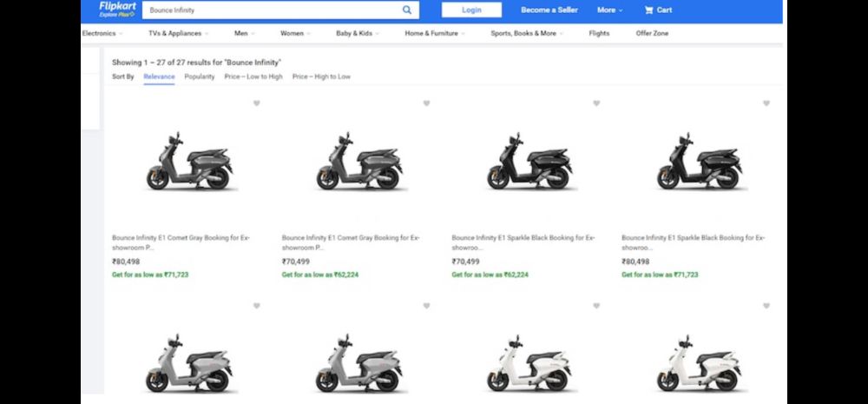Open the shopping Cart icon
The height and width of the screenshot is (404, 868).
(658, 10)
